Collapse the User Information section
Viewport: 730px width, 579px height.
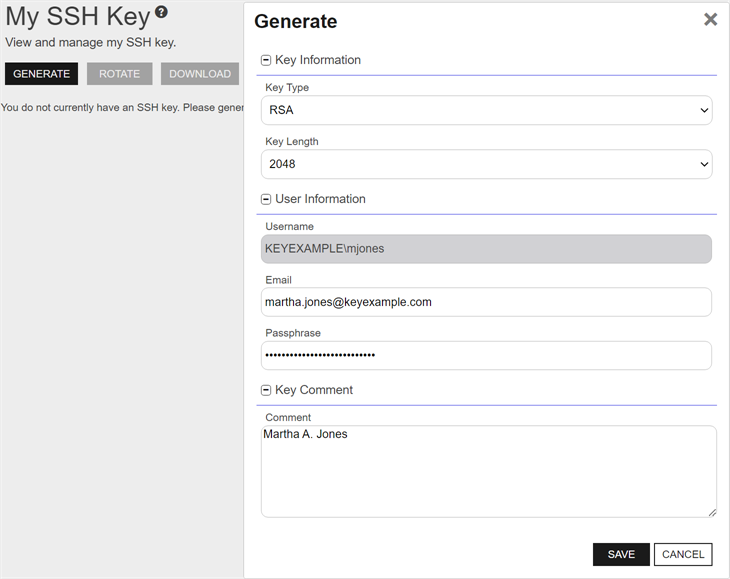pyautogui.click(x=266, y=199)
